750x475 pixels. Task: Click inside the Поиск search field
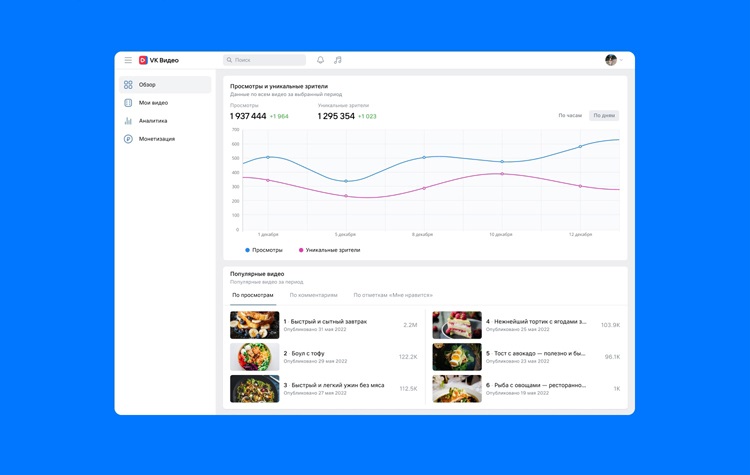click(266, 60)
